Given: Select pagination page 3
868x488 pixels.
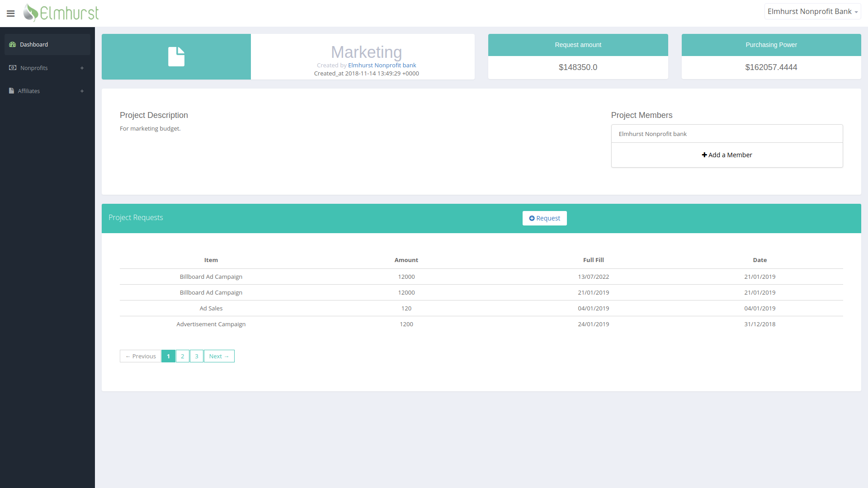Looking at the screenshot, I should 197,356.
